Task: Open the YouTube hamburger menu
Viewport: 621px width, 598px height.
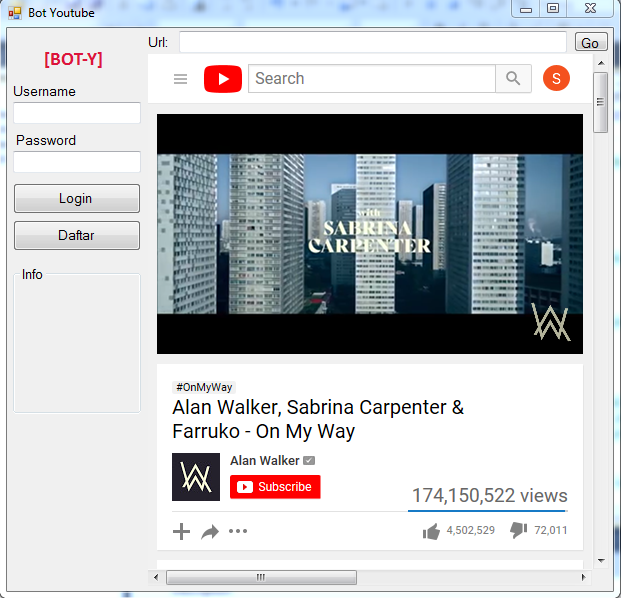Action: coord(180,79)
